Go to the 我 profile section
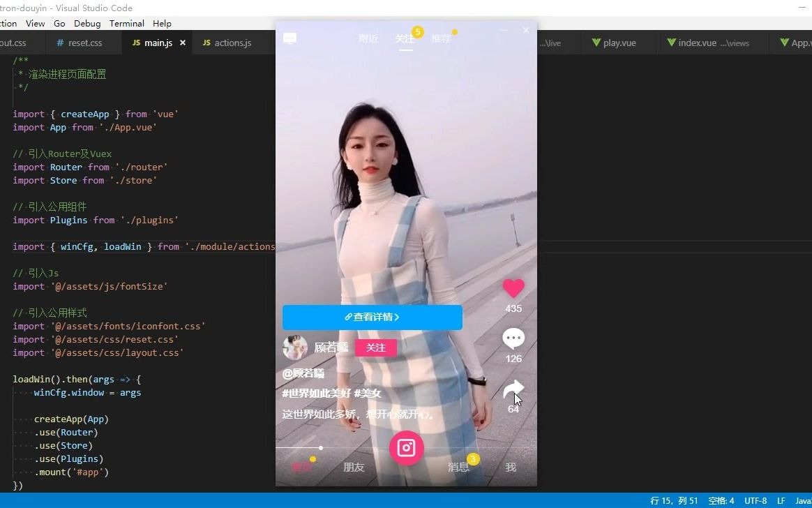The height and width of the screenshot is (508, 812). [510, 468]
